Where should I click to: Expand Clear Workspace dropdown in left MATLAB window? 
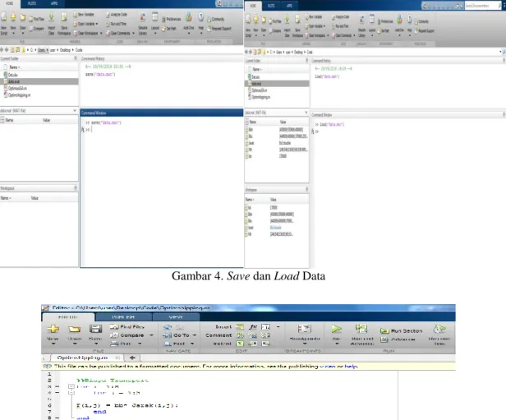point(101,33)
